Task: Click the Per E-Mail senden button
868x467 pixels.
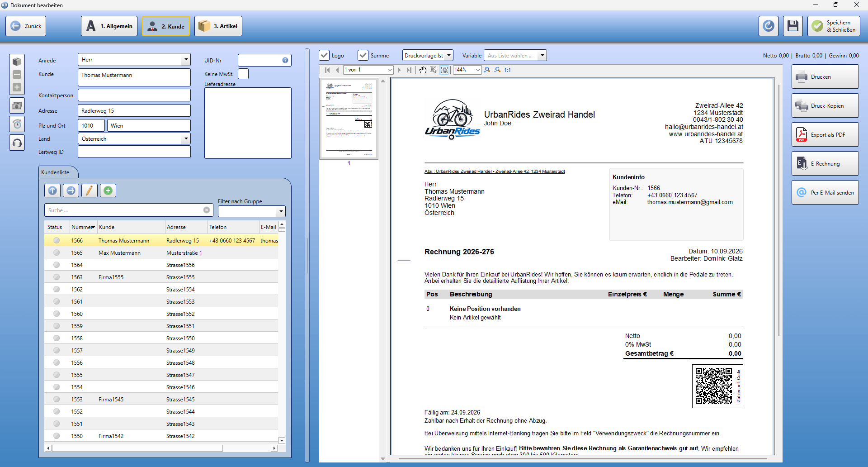Action: (x=825, y=192)
